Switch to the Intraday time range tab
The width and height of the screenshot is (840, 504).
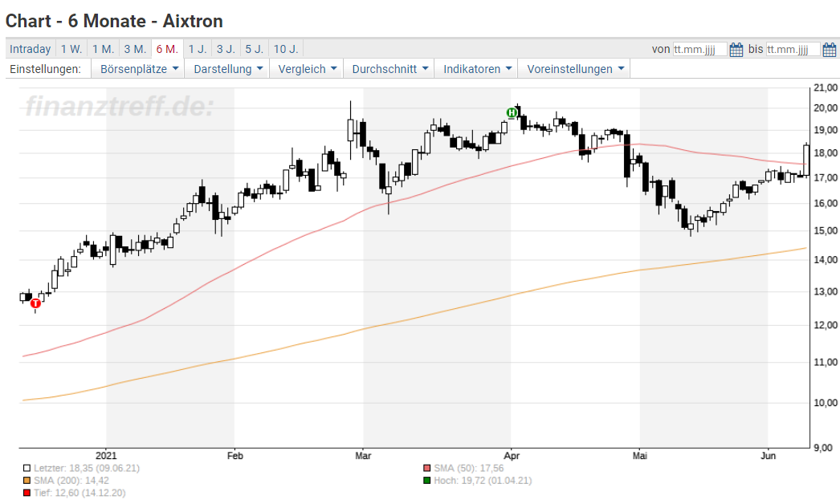pos(30,49)
